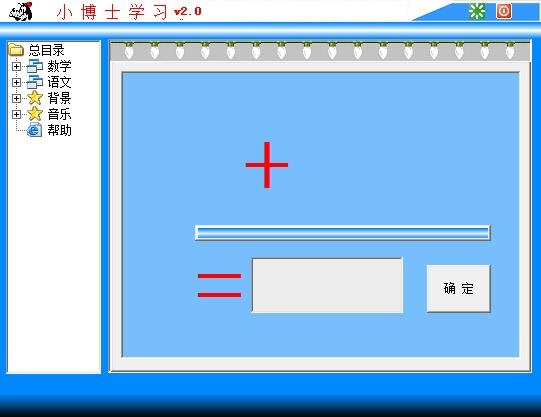Click the cartoon dog logo icon
Screen dimensions: 541x417
pyautogui.click(x=21, y=11)
